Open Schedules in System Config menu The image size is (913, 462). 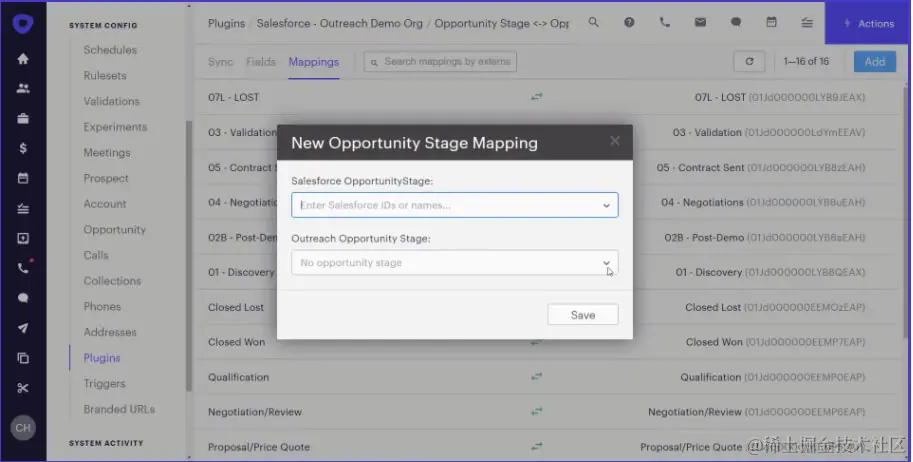click(110, 50)
